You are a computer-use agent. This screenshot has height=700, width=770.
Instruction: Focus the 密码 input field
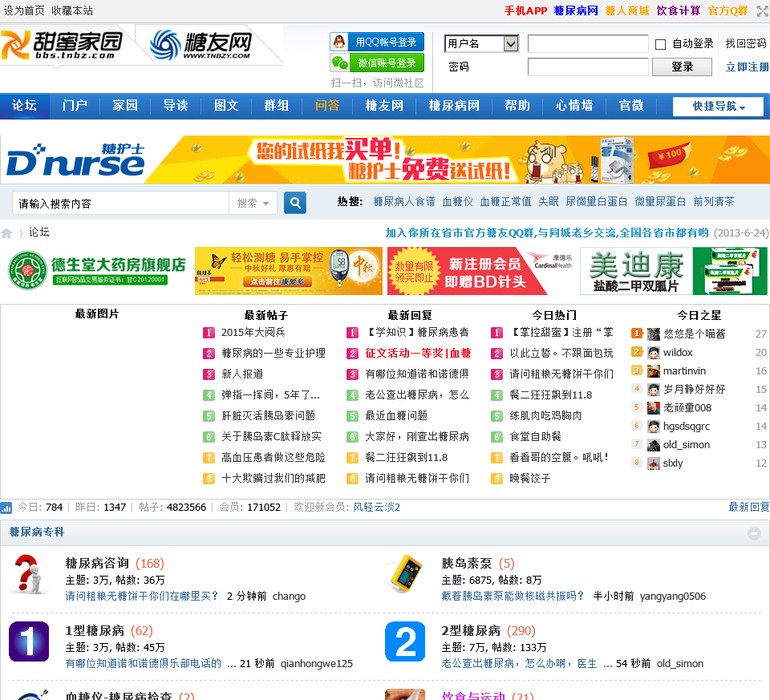click(588, 67)
